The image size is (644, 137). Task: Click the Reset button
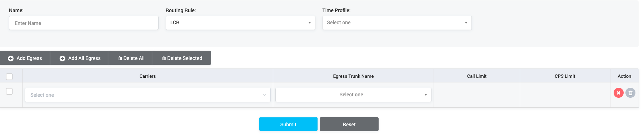(349, 124)
